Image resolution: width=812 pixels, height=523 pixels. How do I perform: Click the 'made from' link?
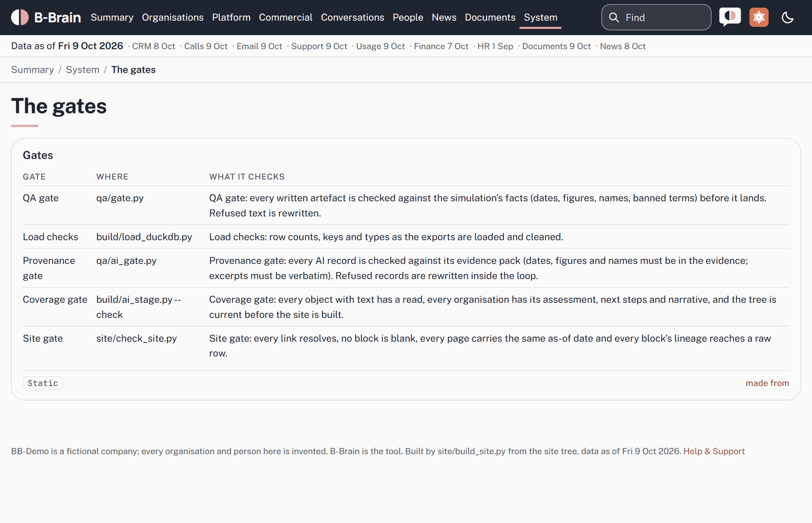point(767,383)
